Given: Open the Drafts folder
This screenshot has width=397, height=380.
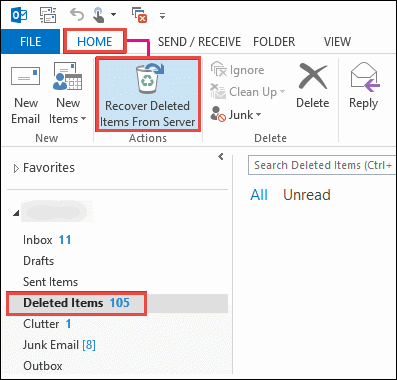Looking at the screenshot, I should 38,261.
